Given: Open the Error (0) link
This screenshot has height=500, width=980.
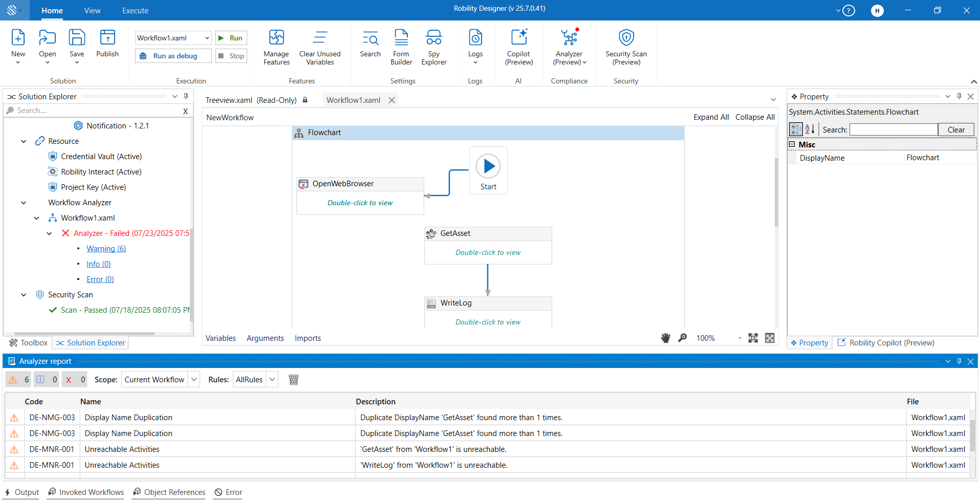Looking at the screenshot, I should 100,279.
